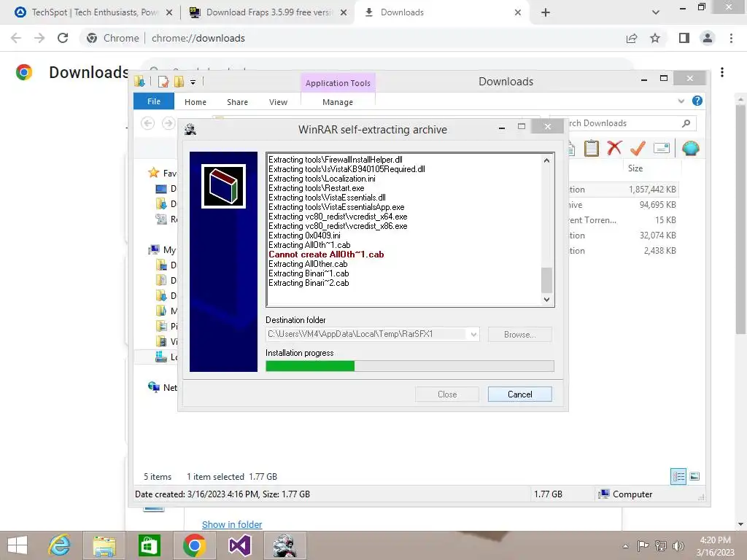Image resolution: width=747 pixels, height=560 pixels.
Task: Open the Manage ribbon tab
Action: [x=338, y=102]
